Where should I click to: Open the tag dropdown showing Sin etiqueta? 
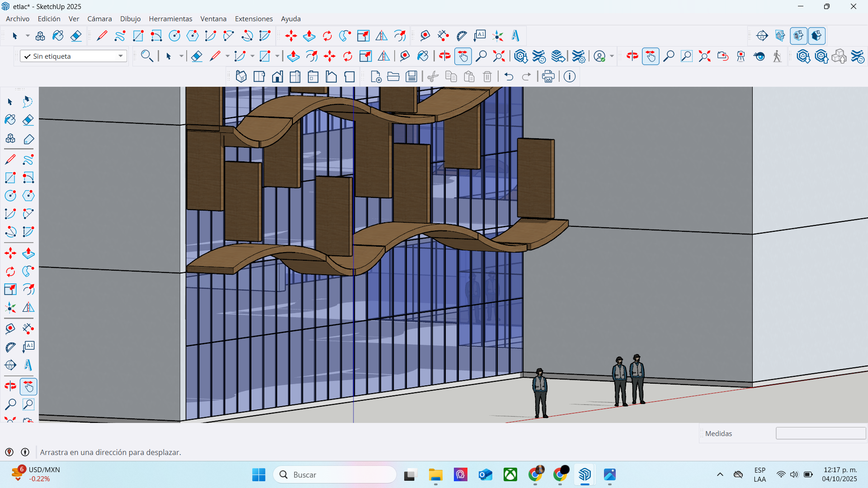[x=120, y=56]
